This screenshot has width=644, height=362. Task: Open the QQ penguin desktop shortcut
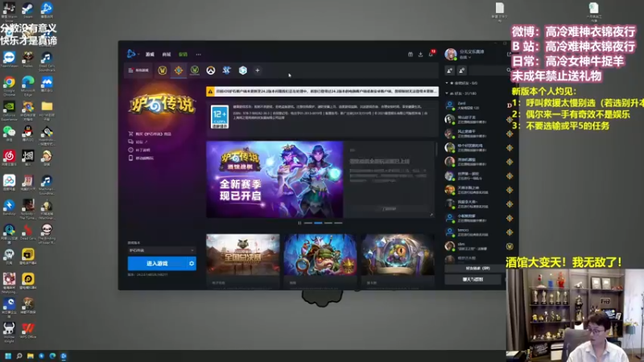28,134
